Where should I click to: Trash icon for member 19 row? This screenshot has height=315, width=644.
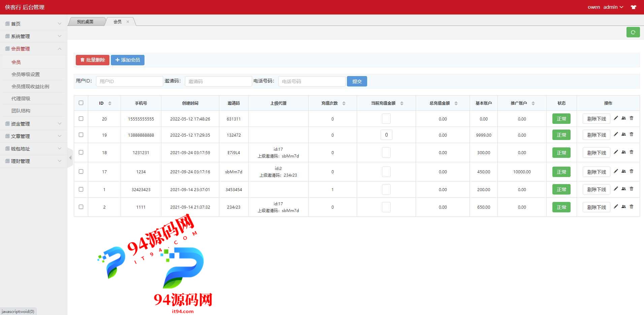click(x=632, y=134)
